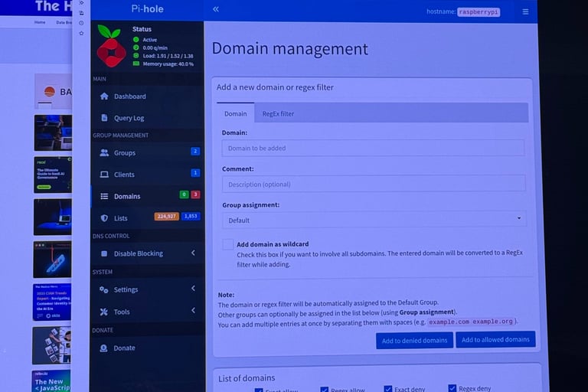
Task: Click orange Lists badge 224,927
Action: click(x=166, y=217)
